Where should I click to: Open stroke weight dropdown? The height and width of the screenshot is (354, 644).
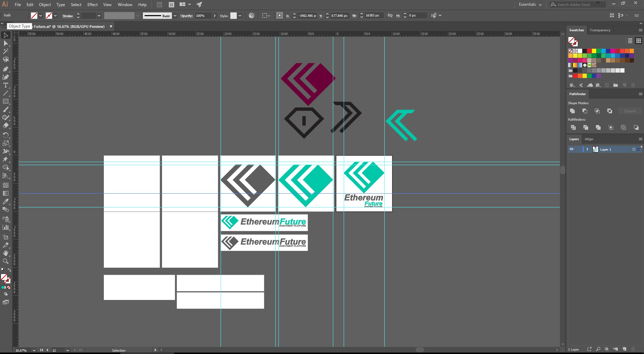click(x=99, y=15)
